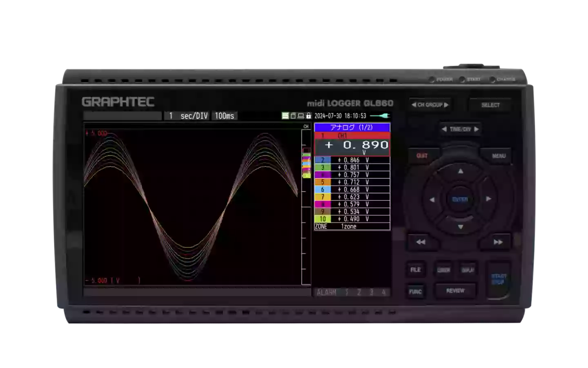This screenshot has width=588, height=368.
Task: Click the blue channel 2 color swatch
Action: (x=323, y=160)
